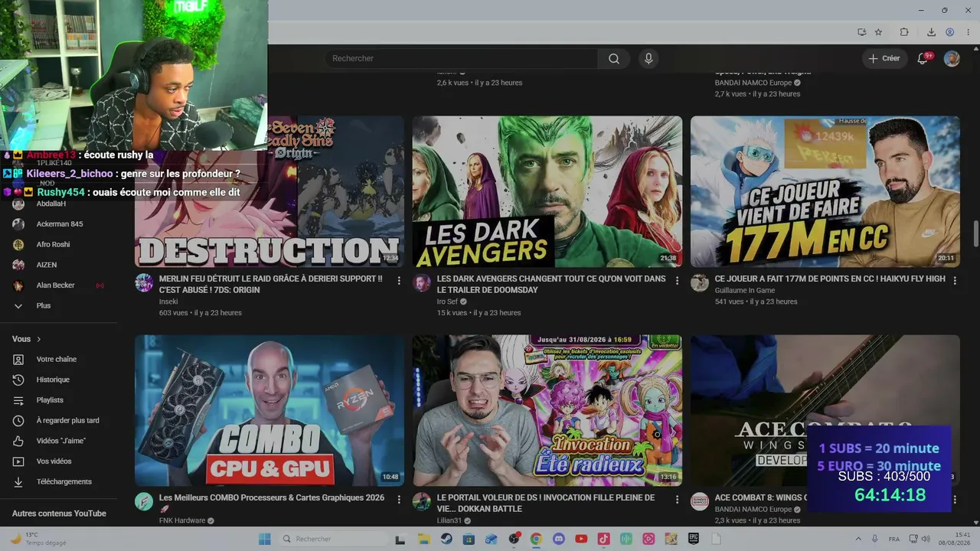Open Discord from the taskbar
The width and height of the screenshot is (980, 551).
[558, 539]
